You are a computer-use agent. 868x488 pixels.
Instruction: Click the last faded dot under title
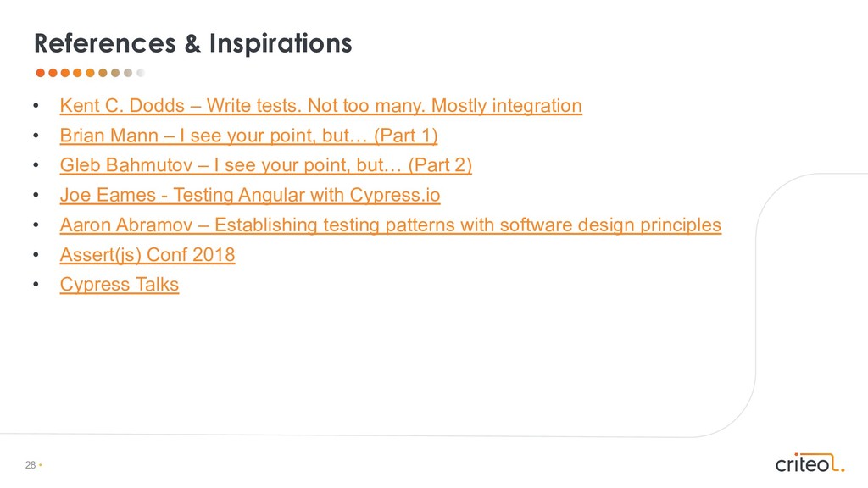pyautogui.click(x=141, y=73)
